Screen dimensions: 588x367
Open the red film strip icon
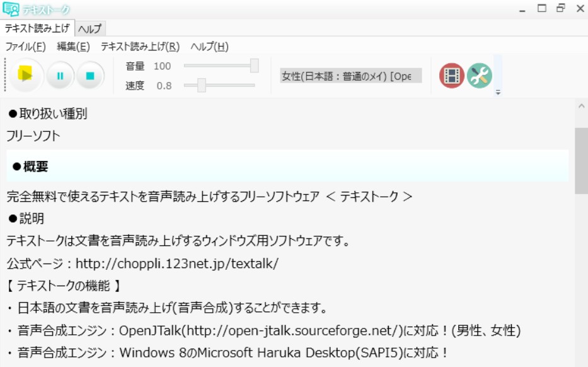(x=451, y=76)
